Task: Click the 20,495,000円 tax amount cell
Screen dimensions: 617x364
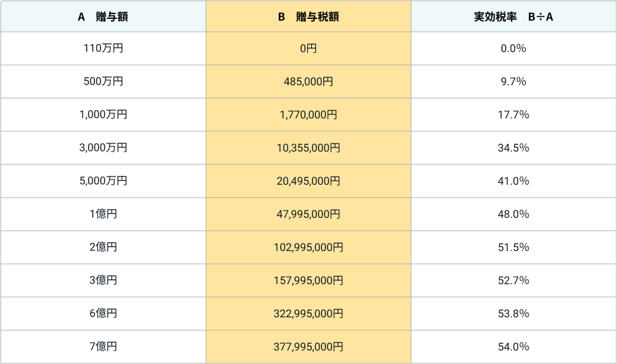Action: [x=308, y=181]
